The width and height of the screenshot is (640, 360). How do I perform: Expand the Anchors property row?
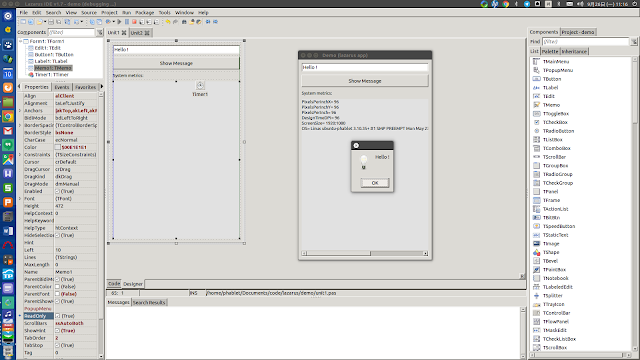[20, 111]
